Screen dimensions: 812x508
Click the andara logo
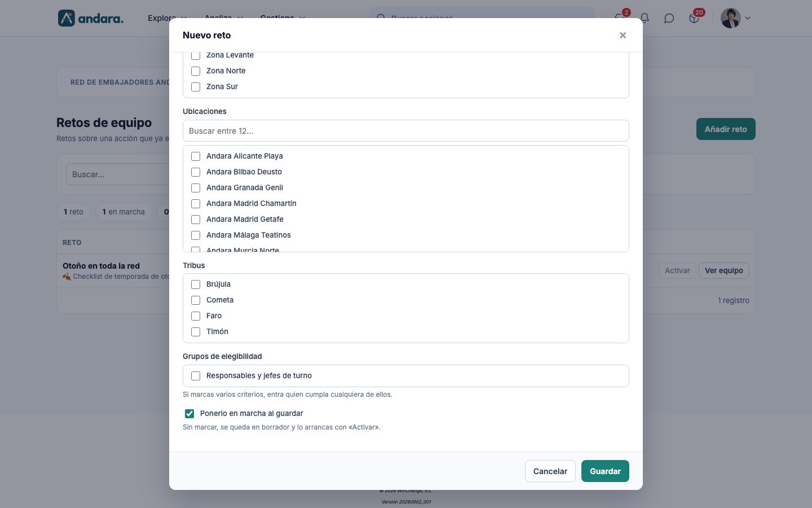click(x=91, y=18)
